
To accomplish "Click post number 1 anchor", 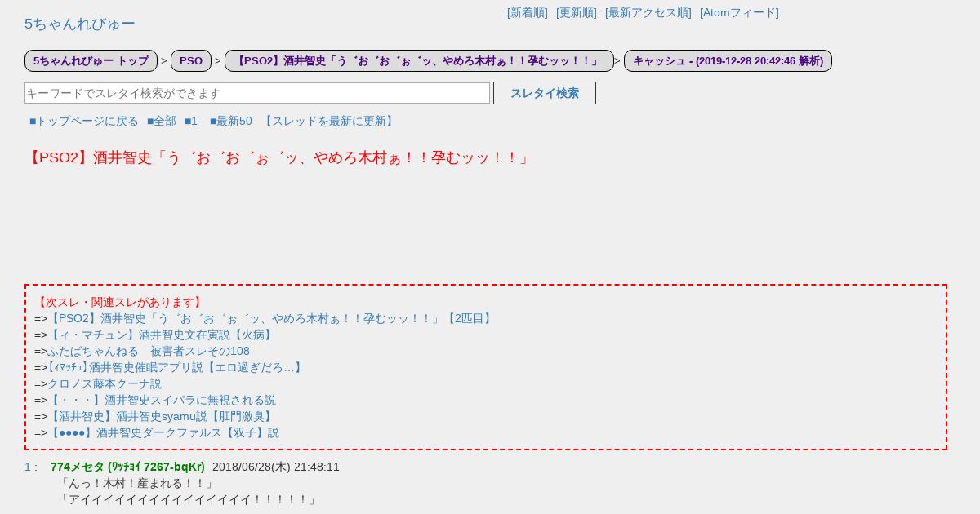I will click(x=28, y=467).
